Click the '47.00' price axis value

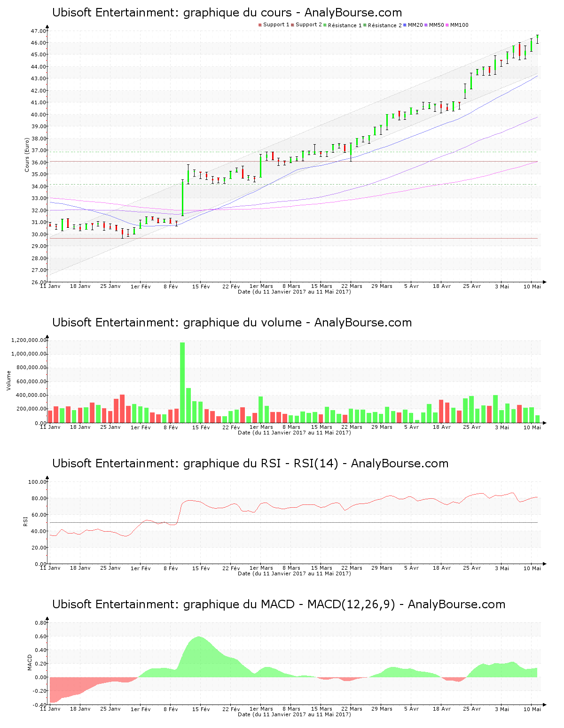click(x=38, y=31)
